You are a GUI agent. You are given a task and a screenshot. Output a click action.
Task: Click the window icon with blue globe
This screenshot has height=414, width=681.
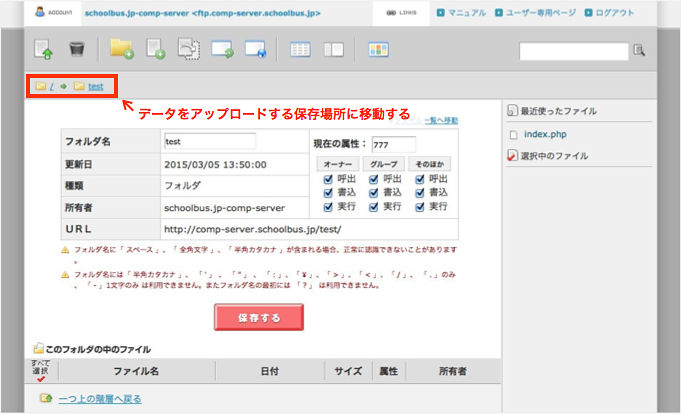255,49
